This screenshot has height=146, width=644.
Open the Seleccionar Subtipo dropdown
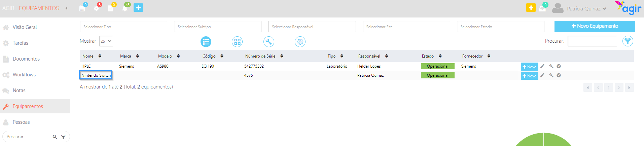pyautogui.click(x=218, y=27)
